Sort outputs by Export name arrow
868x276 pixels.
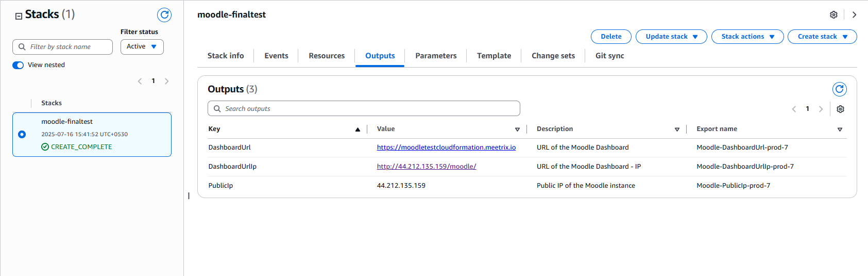(840, 129)
